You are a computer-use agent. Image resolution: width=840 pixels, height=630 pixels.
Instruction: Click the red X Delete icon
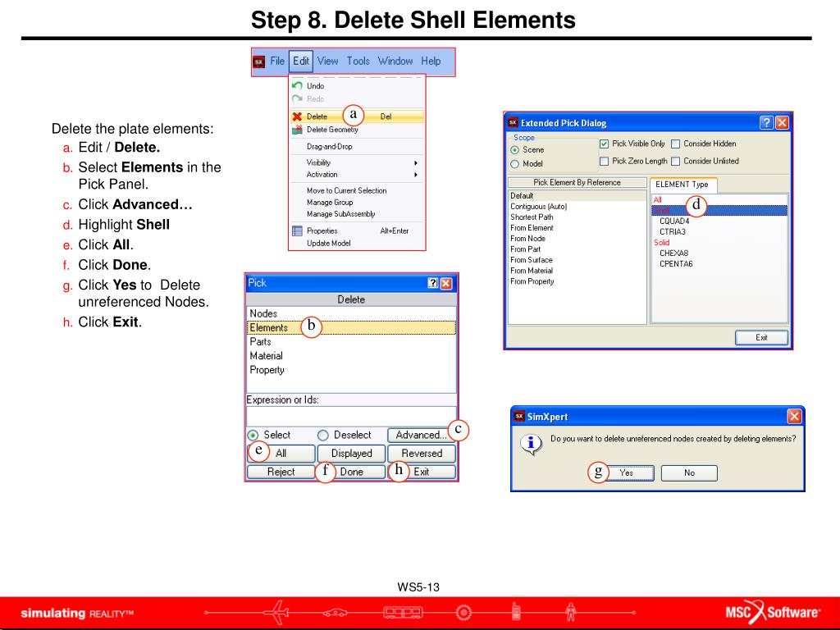tap(297, 116)
